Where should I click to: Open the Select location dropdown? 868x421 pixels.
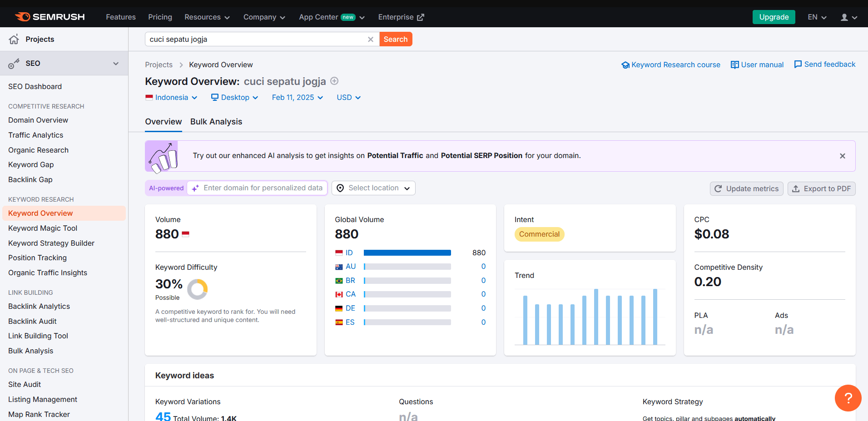click(x=373, y=188)
